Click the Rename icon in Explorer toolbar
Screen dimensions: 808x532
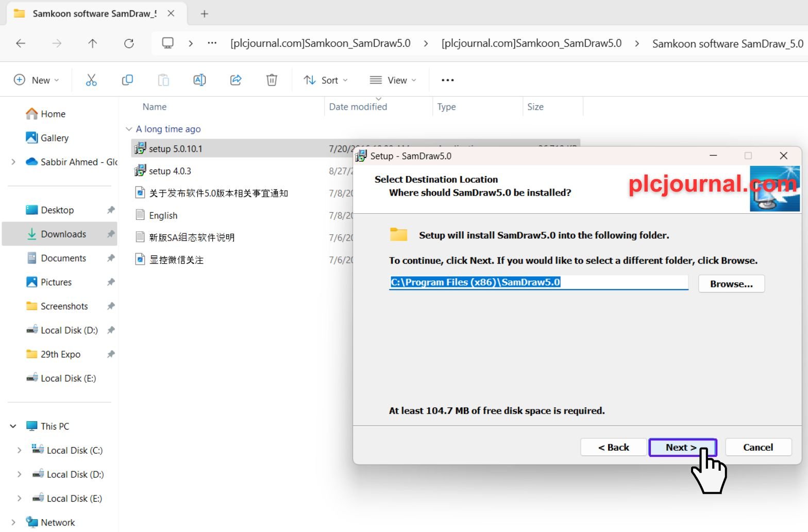click(199, 80)
